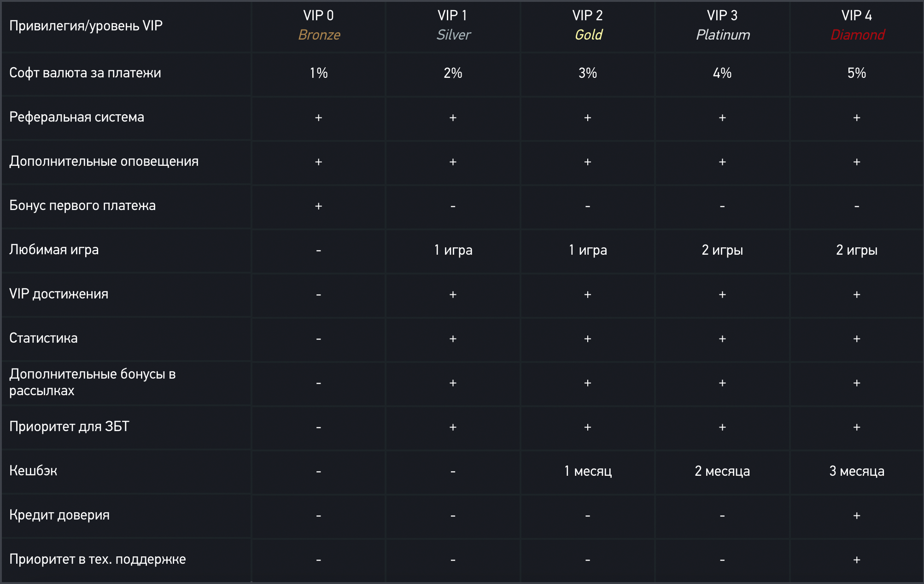Click the 'Кешбэк' row label
Image resolution: width=924 pixels, height=584 pixels.
click(33, 471)
